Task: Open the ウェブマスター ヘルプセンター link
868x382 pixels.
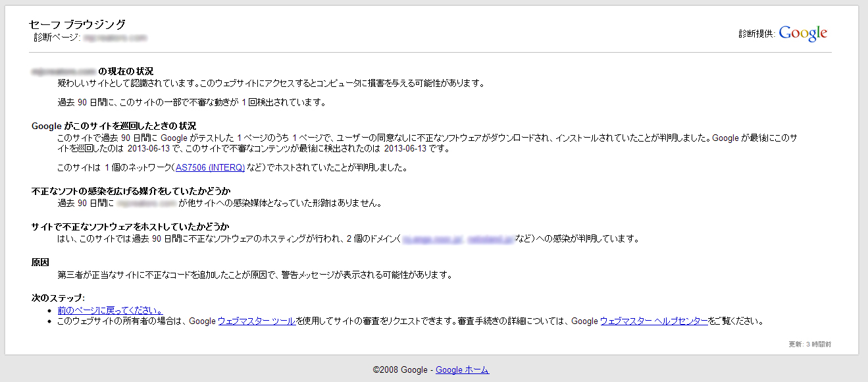Action: (654, 321)
